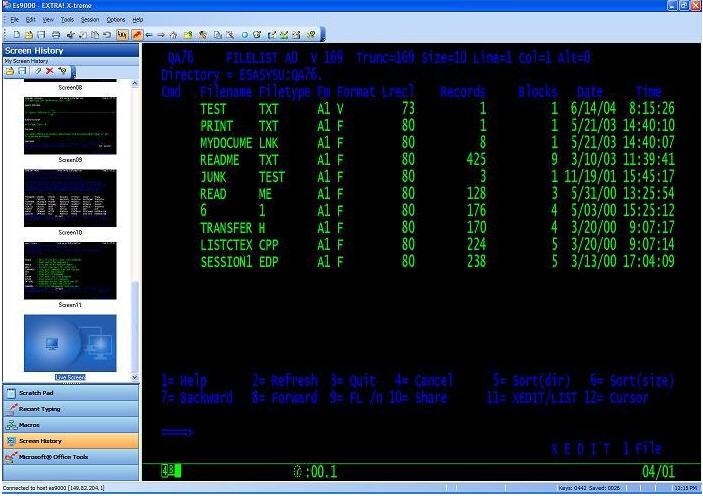
Task: Click the pencil edit icon in main toolbar
Action: tap(203, 35)
